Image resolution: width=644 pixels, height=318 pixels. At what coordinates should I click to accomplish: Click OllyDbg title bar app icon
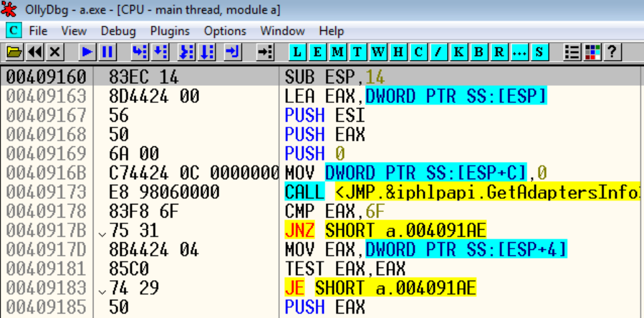pyautogui.click(x=9, y=9)
